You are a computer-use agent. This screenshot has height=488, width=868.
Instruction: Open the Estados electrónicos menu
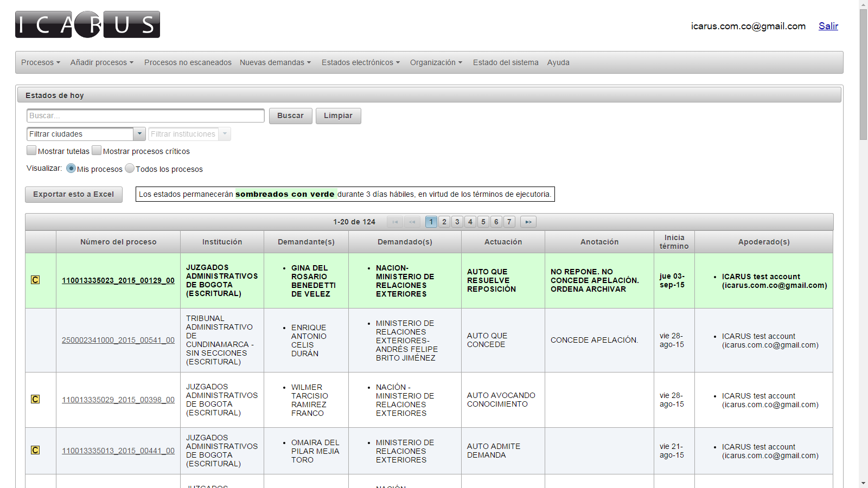tap(361, 62)
